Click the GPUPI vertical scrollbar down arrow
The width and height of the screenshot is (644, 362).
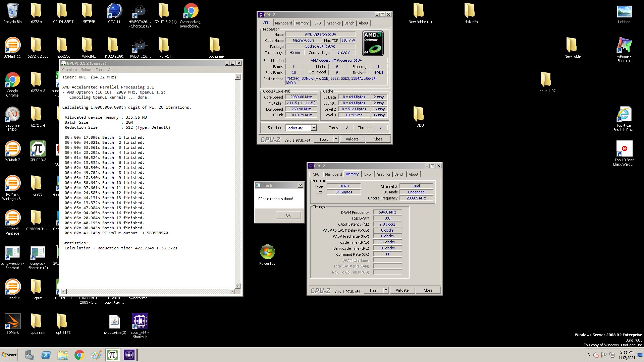pos(238,286)
